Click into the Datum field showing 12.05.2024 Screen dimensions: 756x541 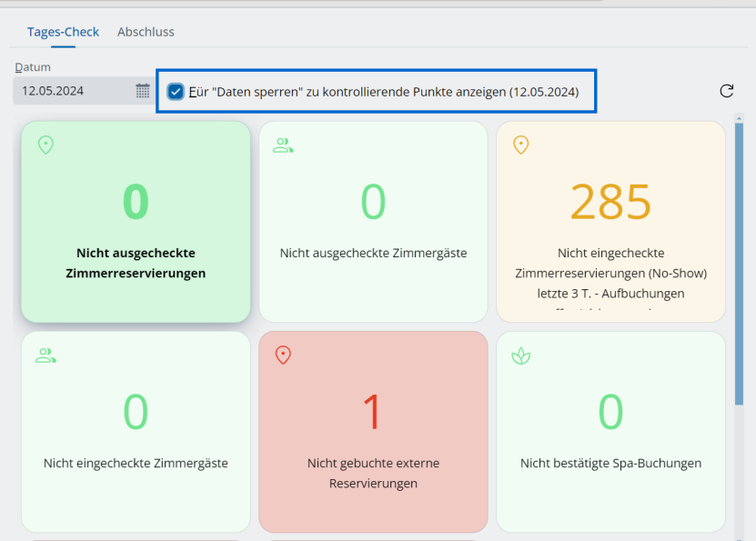tap(73, 91)
